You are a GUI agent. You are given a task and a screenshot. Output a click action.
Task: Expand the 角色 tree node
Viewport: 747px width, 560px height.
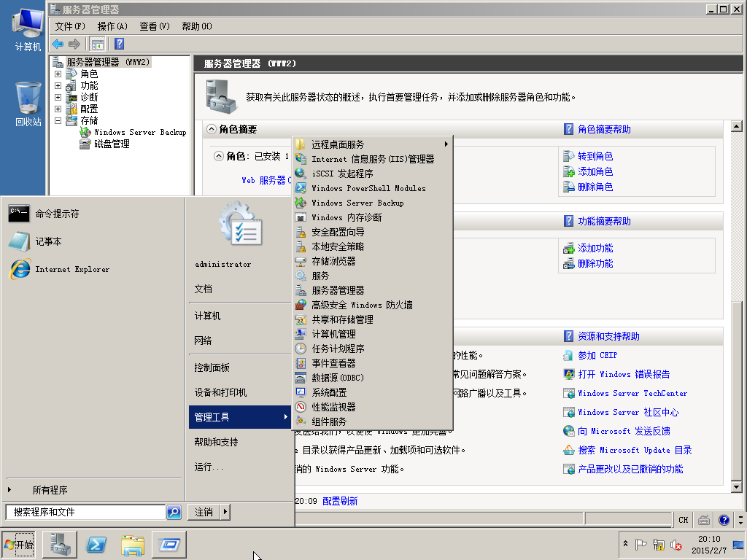pyautogui.click(x=58, y=74)
